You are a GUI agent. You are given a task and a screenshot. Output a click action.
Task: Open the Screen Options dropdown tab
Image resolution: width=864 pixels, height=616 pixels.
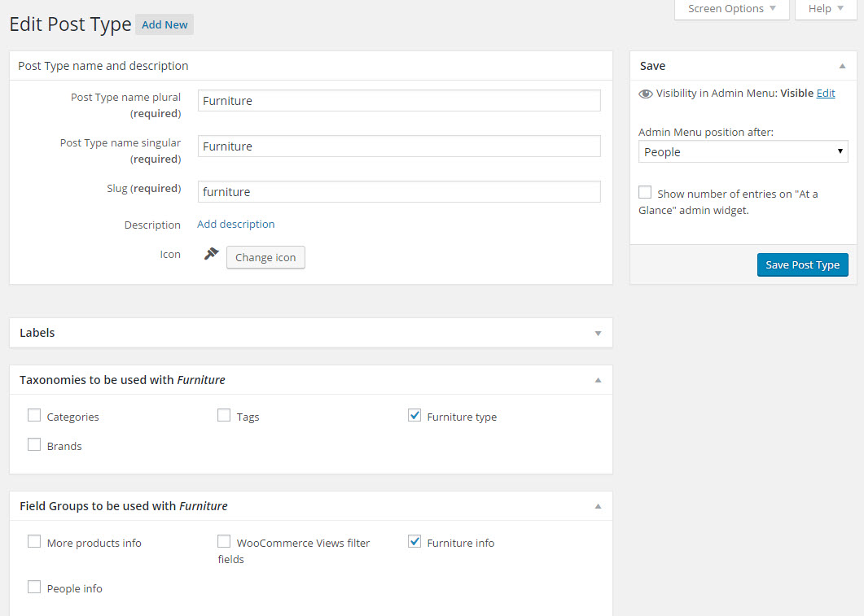coord(732,9)
